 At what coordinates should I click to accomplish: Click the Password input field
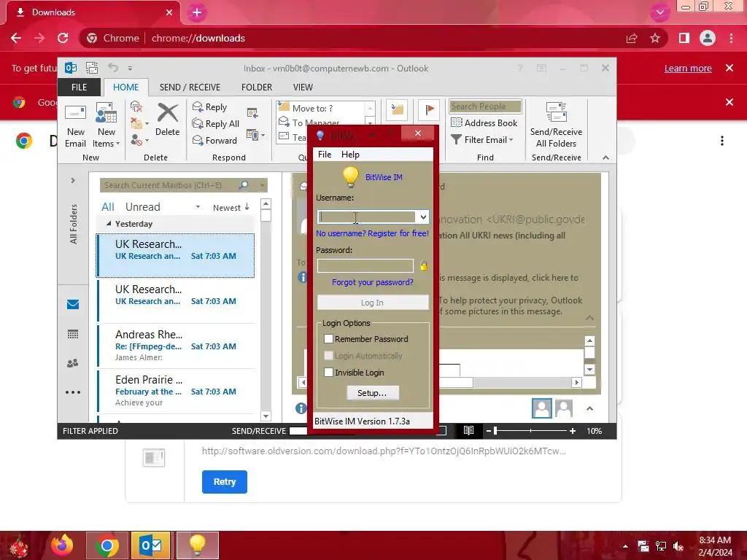click(365, 265)
